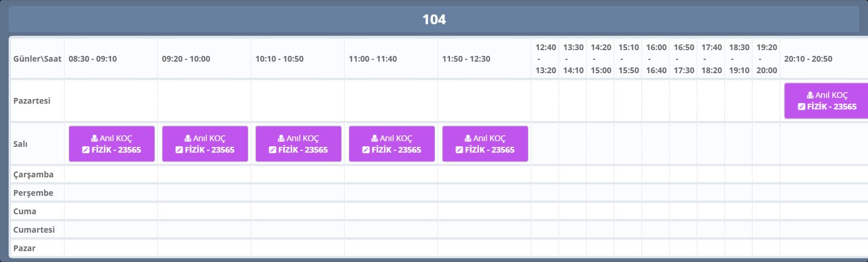Click edit icon in Salı 08:30 FİZİK block
Screen dimensions: 868x262
[x=86, y=150]
